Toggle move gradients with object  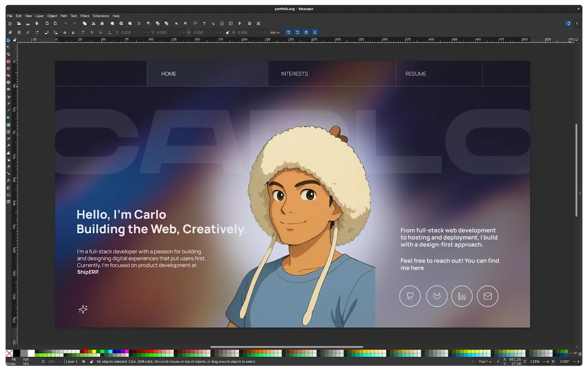coord(306,33)
